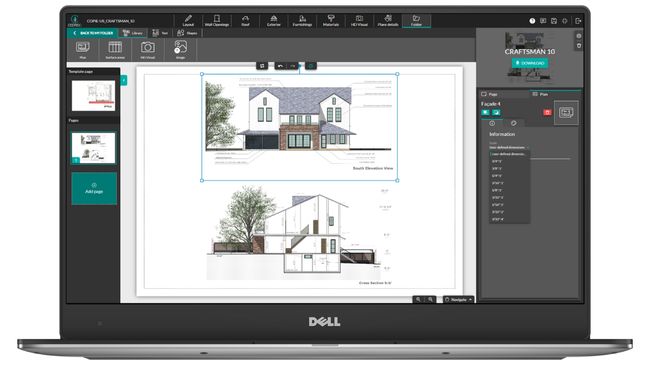Select the Wall Openings tool
The height and width of the screenshot is (366, 650).
click(217, 20)
